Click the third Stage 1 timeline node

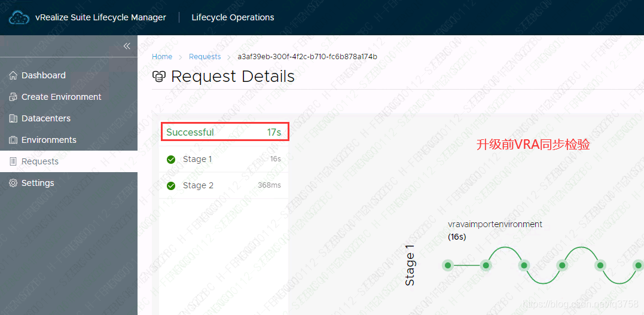coord(524,266)
